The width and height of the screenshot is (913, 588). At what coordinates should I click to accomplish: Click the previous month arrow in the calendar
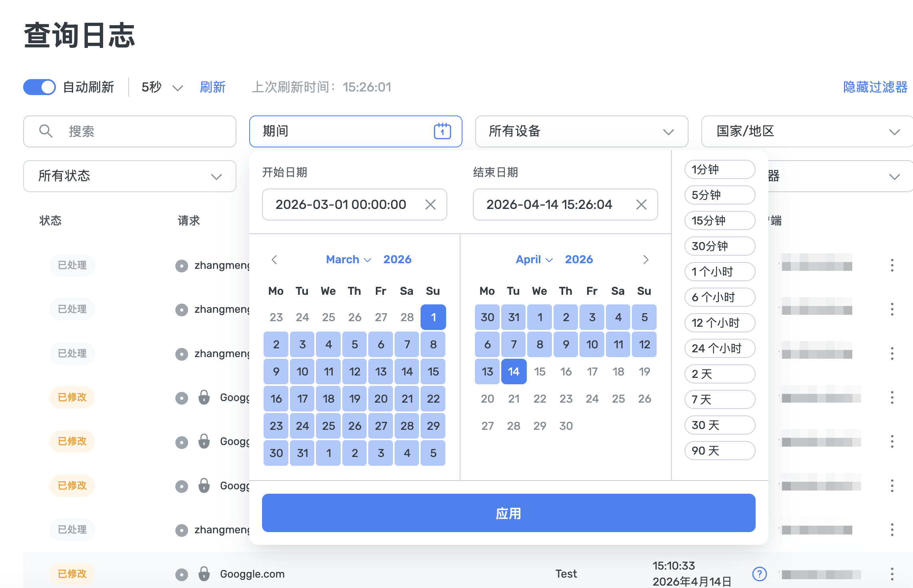tap(274, 259)
